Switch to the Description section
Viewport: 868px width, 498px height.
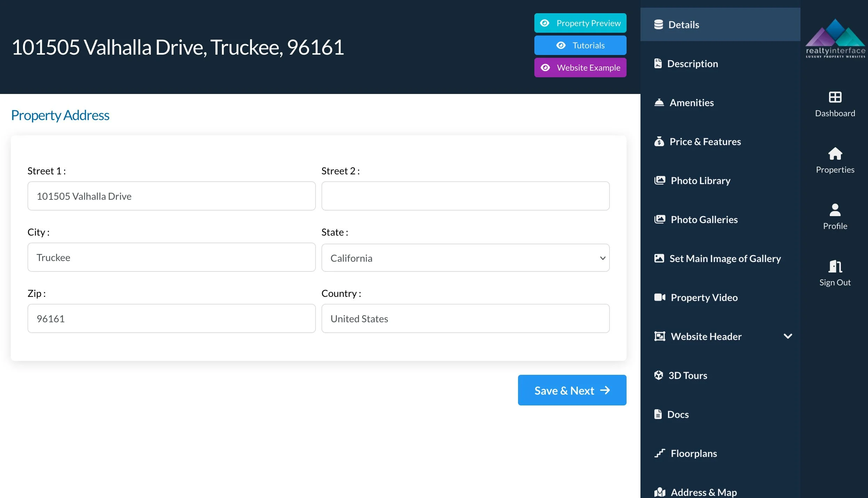point(692,64)
